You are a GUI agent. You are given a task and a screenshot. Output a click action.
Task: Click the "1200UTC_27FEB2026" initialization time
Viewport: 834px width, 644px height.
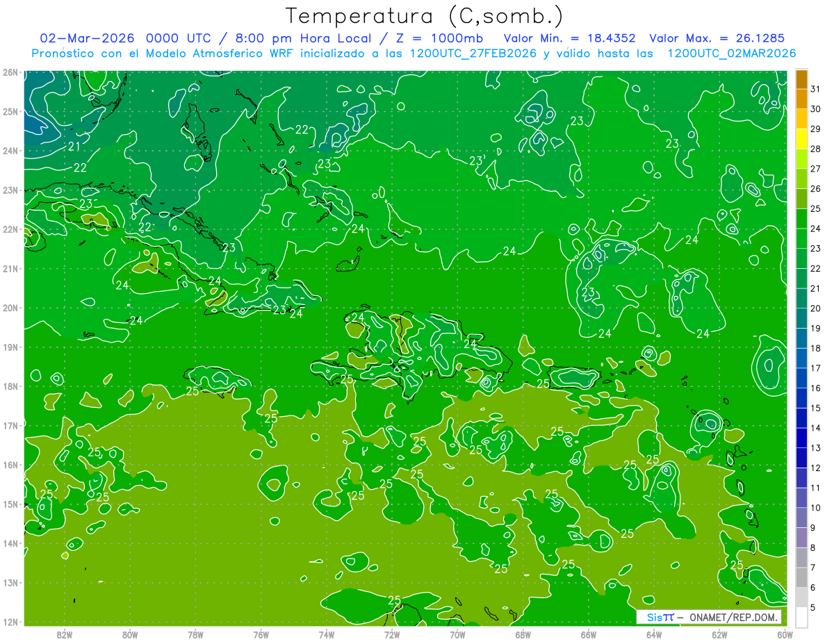[x=473, y=53]
